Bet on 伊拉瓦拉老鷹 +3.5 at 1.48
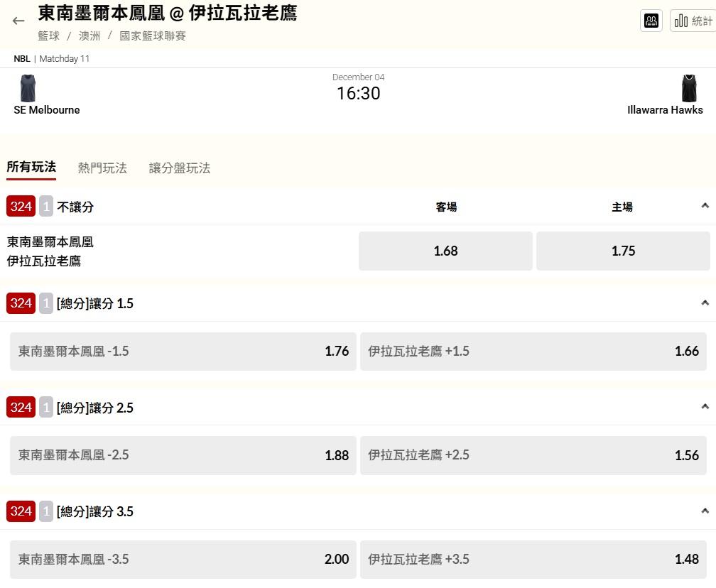 coord(533,559)
